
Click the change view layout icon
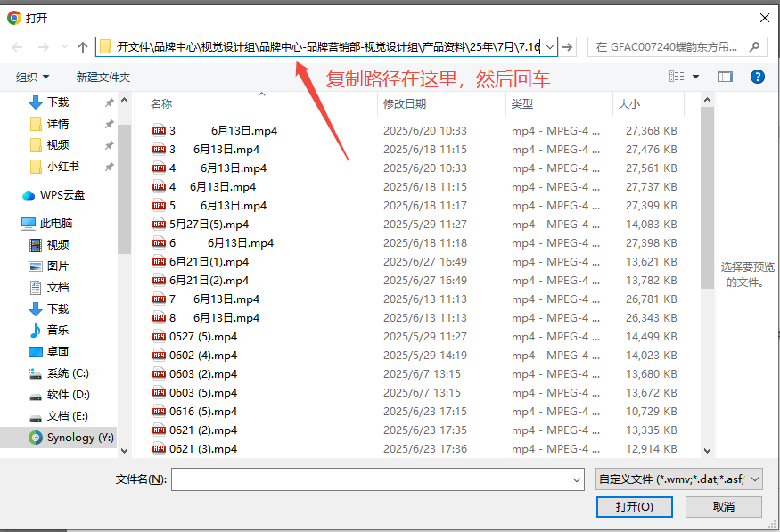point(677,78)
